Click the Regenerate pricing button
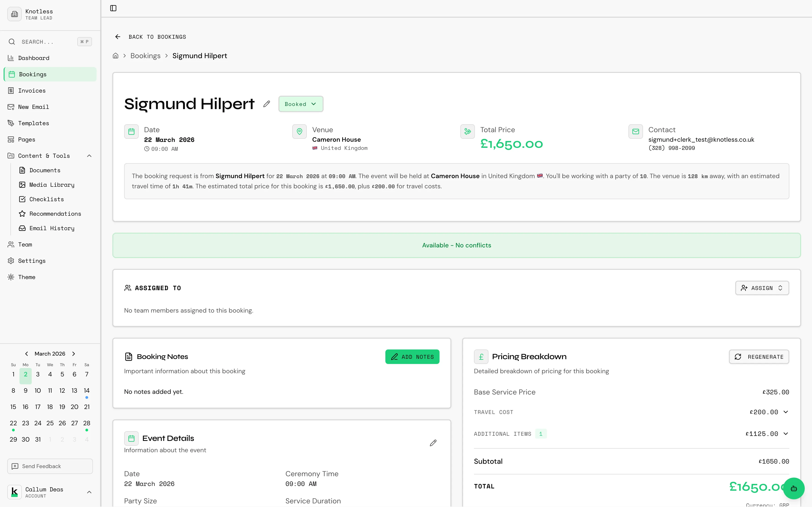This screenshot has width=812, height=507. click(759, 356)
